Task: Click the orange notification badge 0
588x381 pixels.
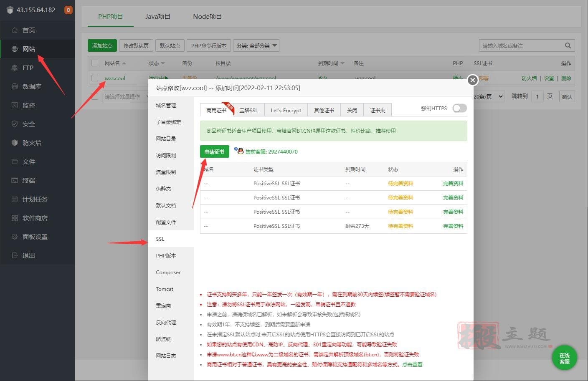Action: [68, 10]
